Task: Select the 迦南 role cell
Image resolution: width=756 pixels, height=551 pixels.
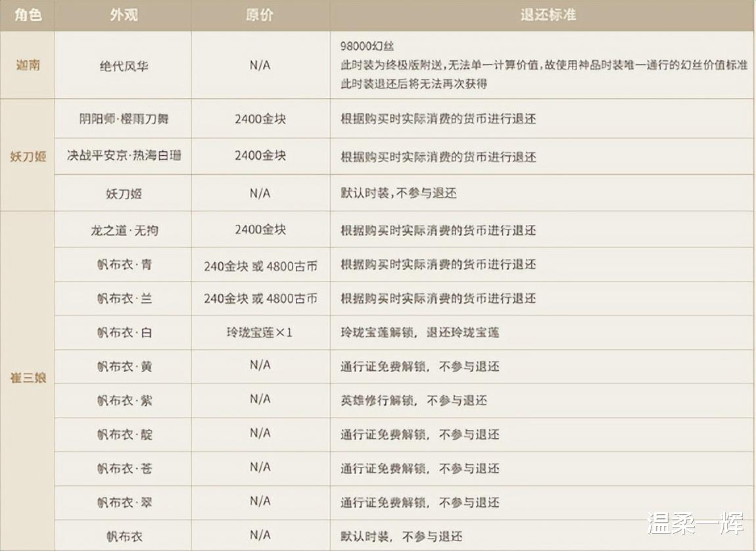Action: pyautogui.click(x=28, y=65)
